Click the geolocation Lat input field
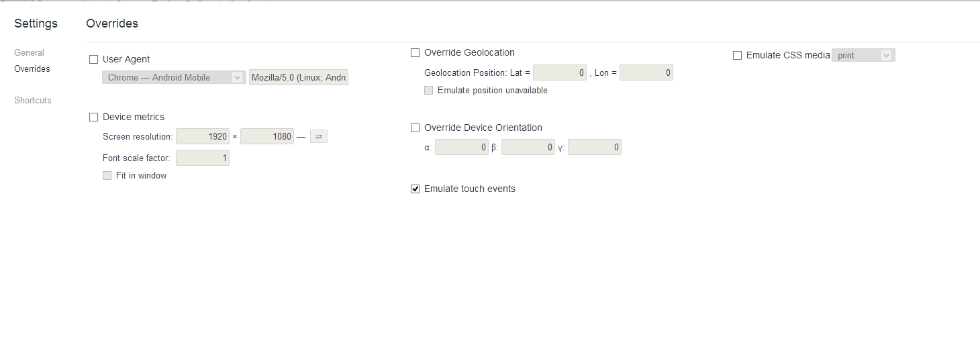The image size is (980, 351). coord(560,73)
